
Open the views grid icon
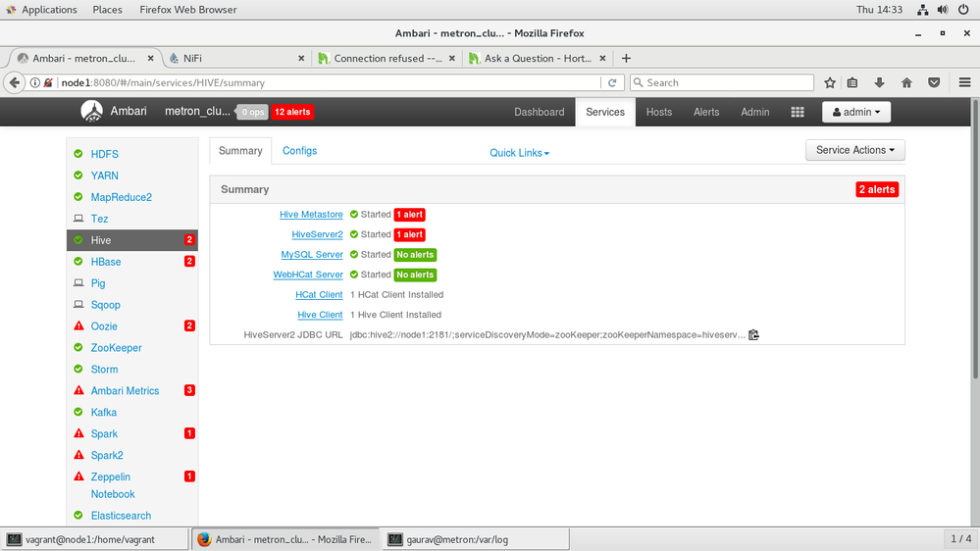(798, 112)
